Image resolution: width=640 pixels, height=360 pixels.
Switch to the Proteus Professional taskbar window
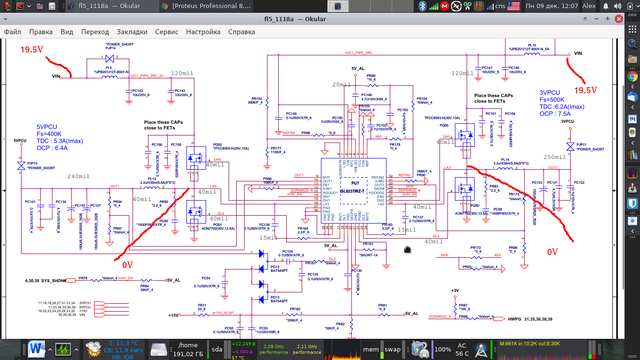[x=205, y=6]
